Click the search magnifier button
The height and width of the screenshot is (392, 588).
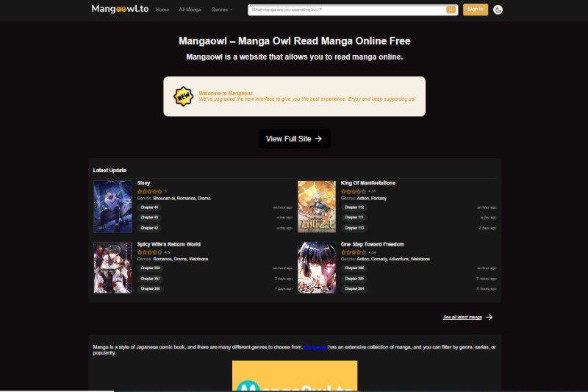click(451, 10)
